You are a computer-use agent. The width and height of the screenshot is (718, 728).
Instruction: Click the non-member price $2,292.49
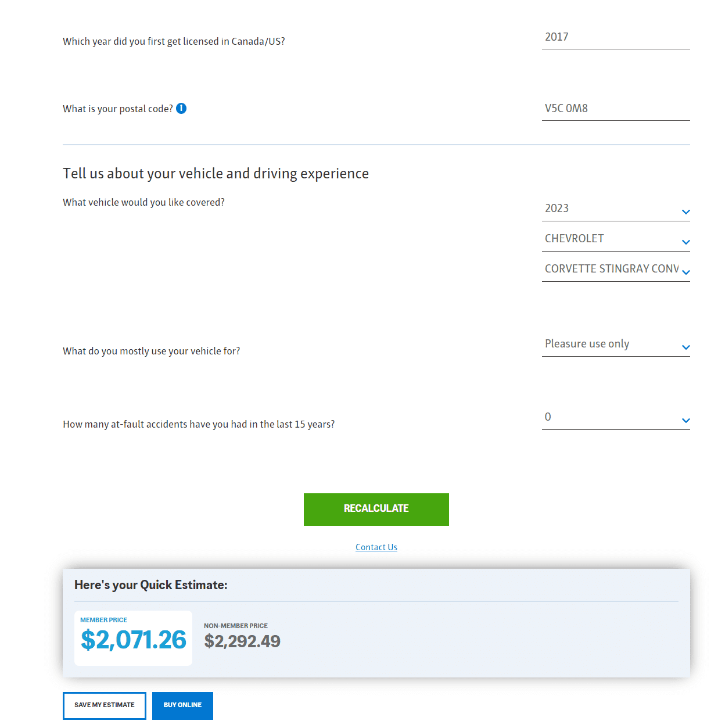click(242, 641)
